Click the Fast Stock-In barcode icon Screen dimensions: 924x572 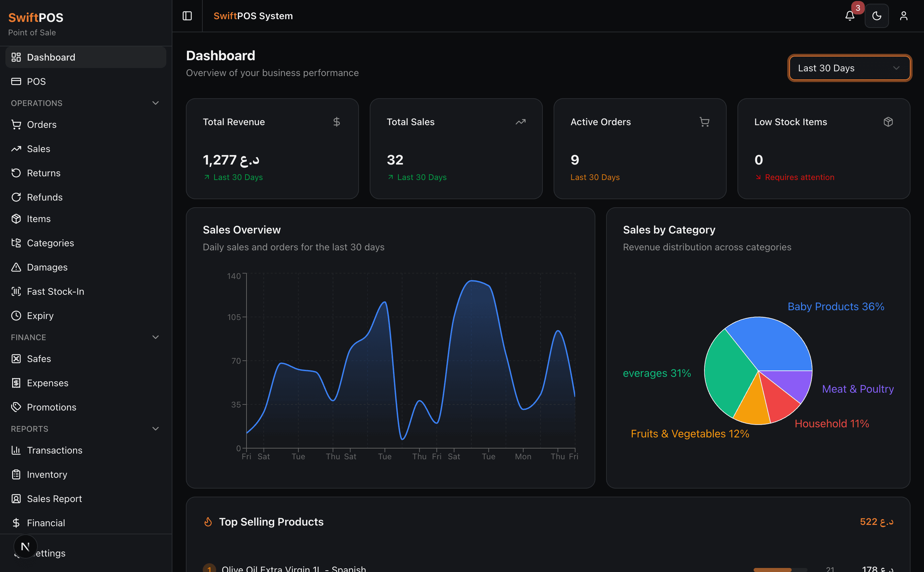coord(16,291)
